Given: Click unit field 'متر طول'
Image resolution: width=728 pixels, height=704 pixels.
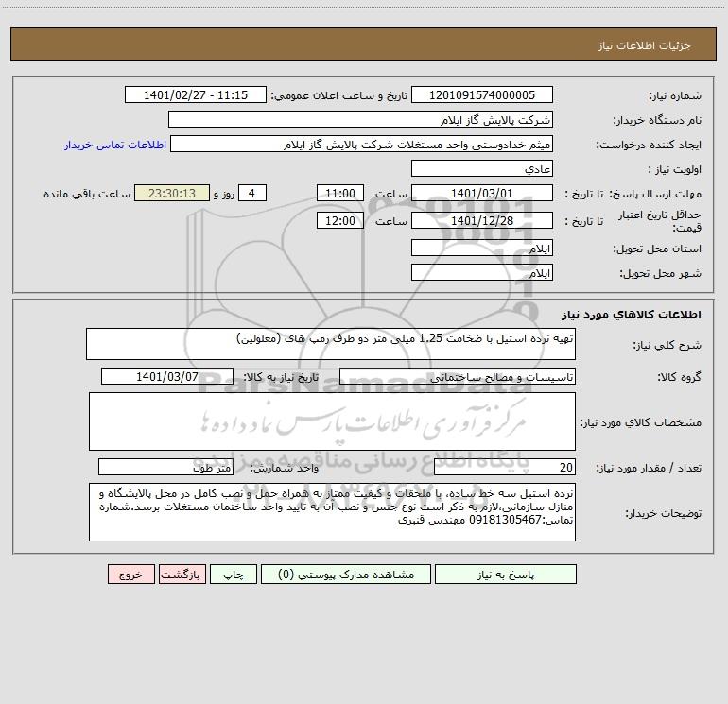Looking at the screenshot, I should pyautogui.click(x=165, y=467).
